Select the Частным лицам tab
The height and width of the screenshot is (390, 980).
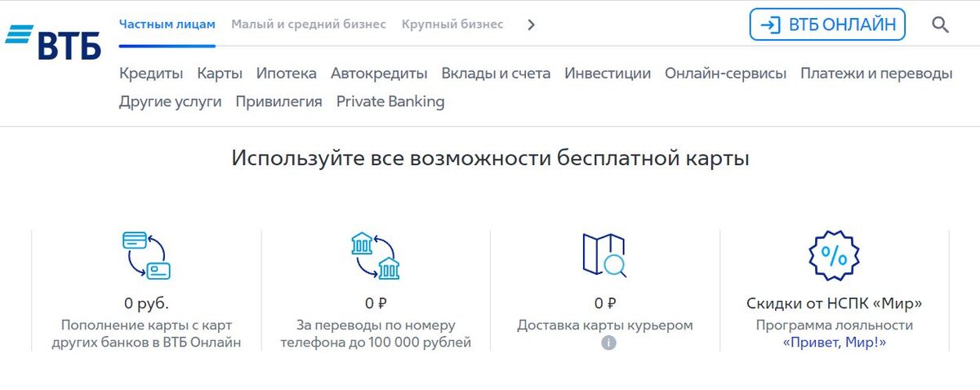(x=167, y=24)
